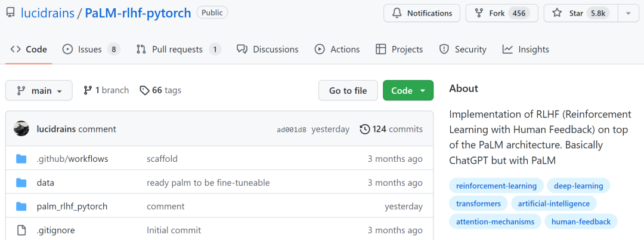The height and width of the screenshot is (240, 644).
Task: Click the clock history icon beside commits
Action: pos(365,129)
